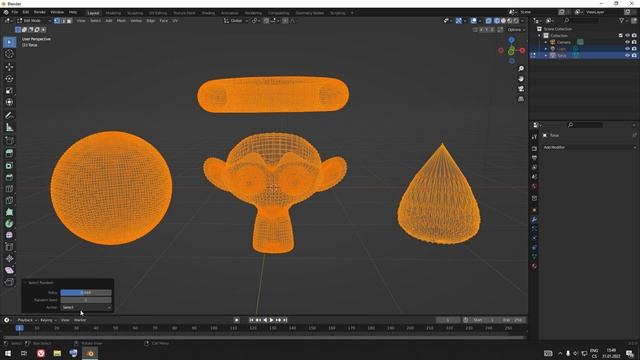Open Playback dropdown in timeline
The height and width of the screenshot is (360, 640).
27,320
